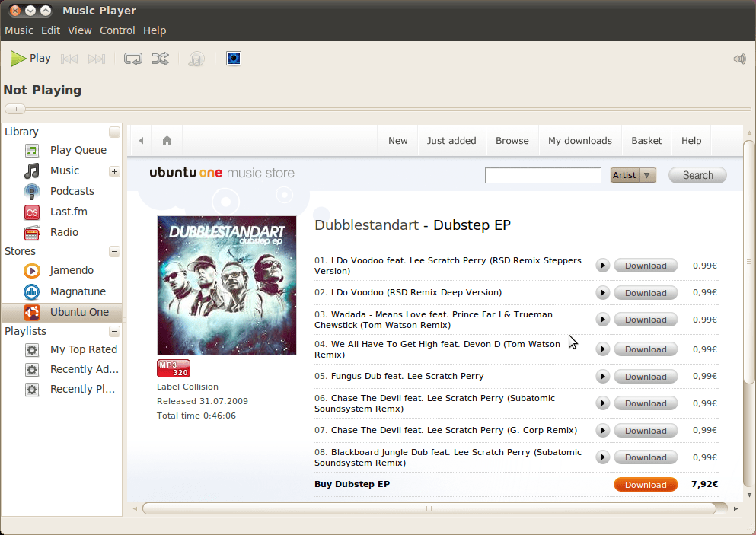756x535 pixels.
Task: Select Music library icon
Action: 32,170
